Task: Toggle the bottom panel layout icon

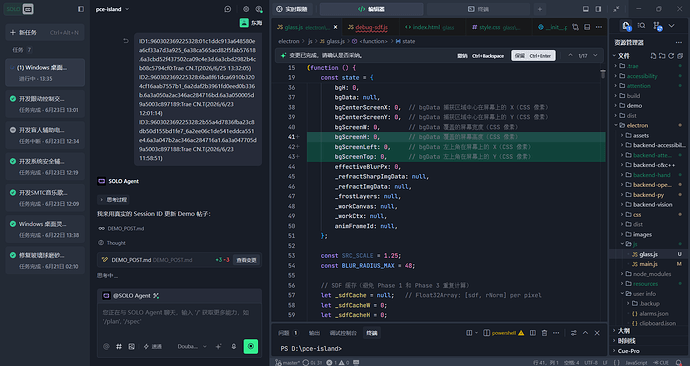Action: tap(586, 9)
